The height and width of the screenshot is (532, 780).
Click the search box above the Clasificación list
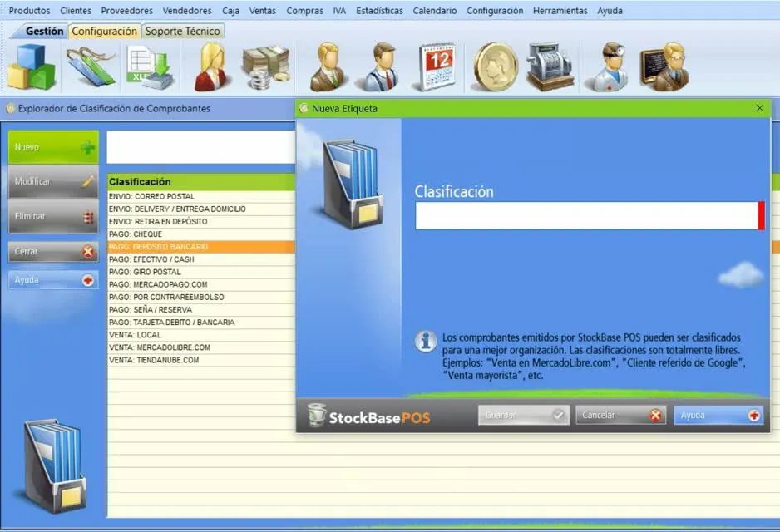click(201, 147)
